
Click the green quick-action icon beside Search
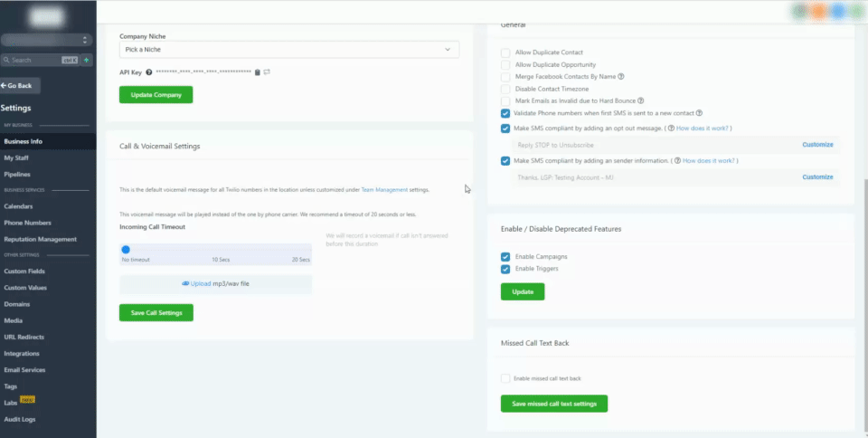[87, 60]
